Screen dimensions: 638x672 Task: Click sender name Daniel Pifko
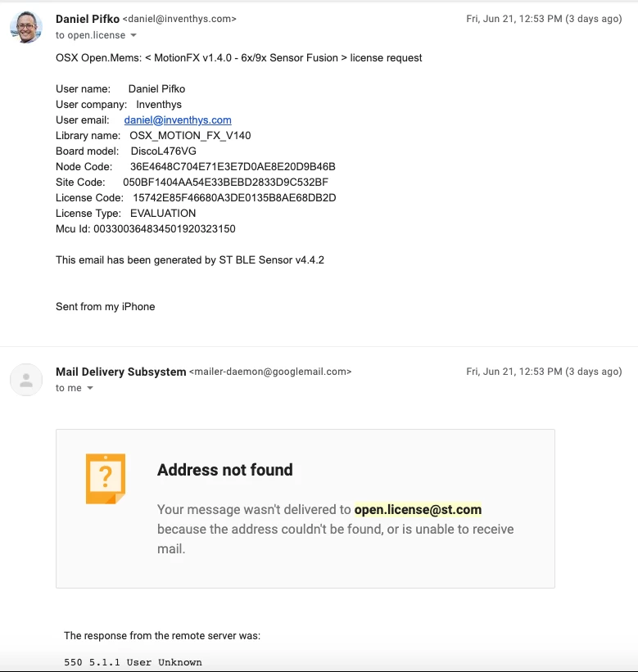coord(88,19)
